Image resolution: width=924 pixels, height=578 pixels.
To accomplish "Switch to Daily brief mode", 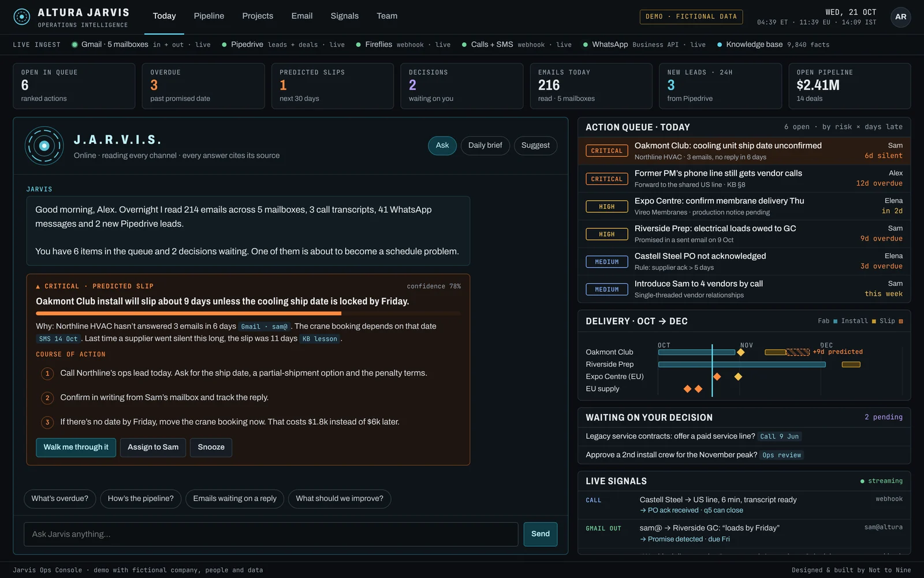I will click(x=485, y=146).
